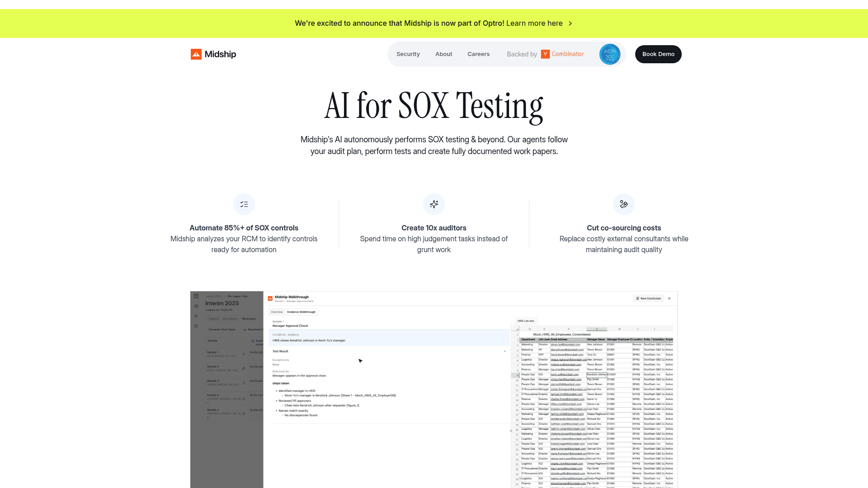Click the Reviewed PR approvers step
The height and width of the screenshot is (488, 868).
pyautogui.click(x=295, y=401)
